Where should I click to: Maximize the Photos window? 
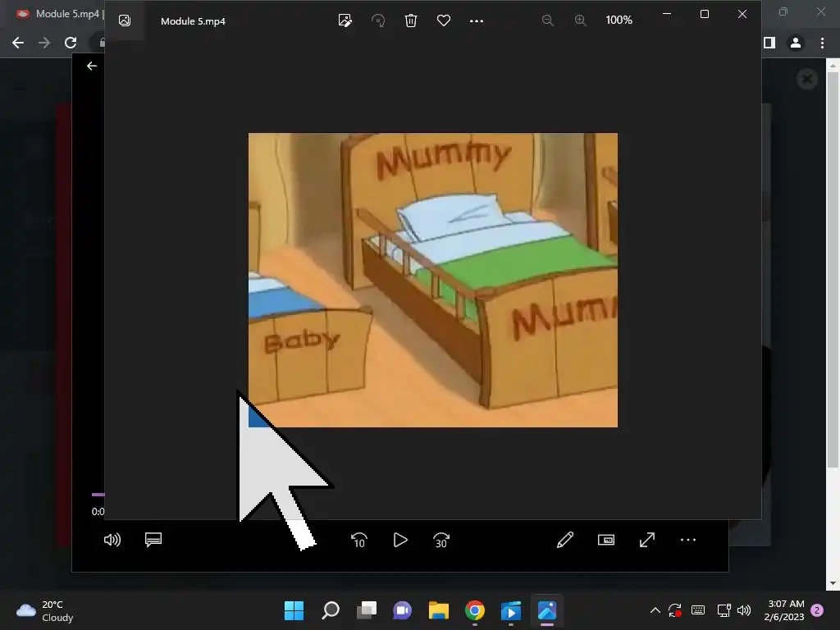[x=705, y=14]
